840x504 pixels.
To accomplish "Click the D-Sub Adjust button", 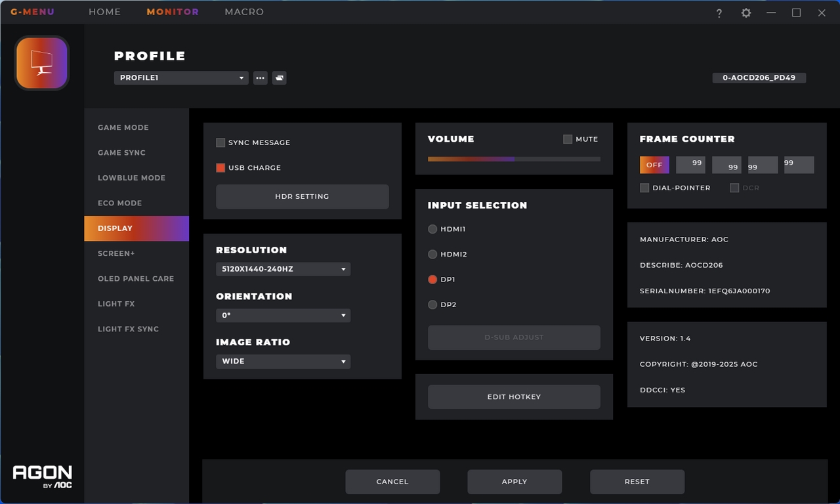I will [514, 337].
